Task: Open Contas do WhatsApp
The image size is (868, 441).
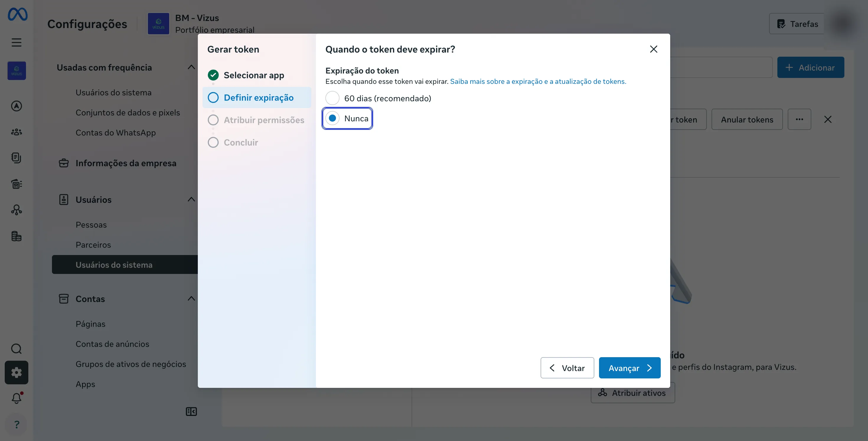Action: pyautogui.click(x=115, y=133)
